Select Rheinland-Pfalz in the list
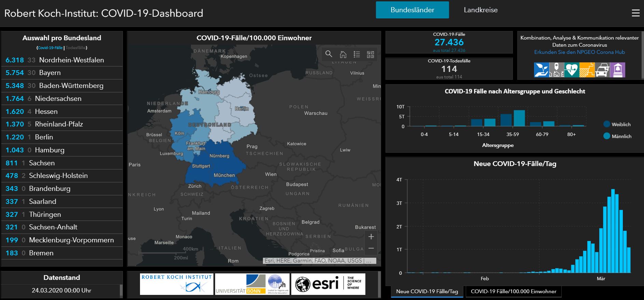Screen dimensions: 644x300 coord(62,124)
